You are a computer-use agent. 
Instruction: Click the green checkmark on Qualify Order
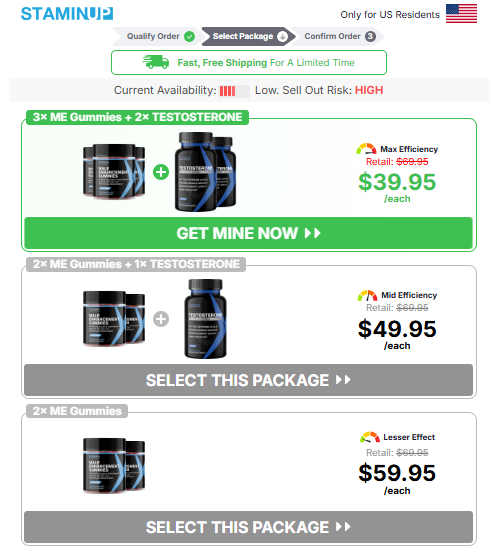coord(189,36)
